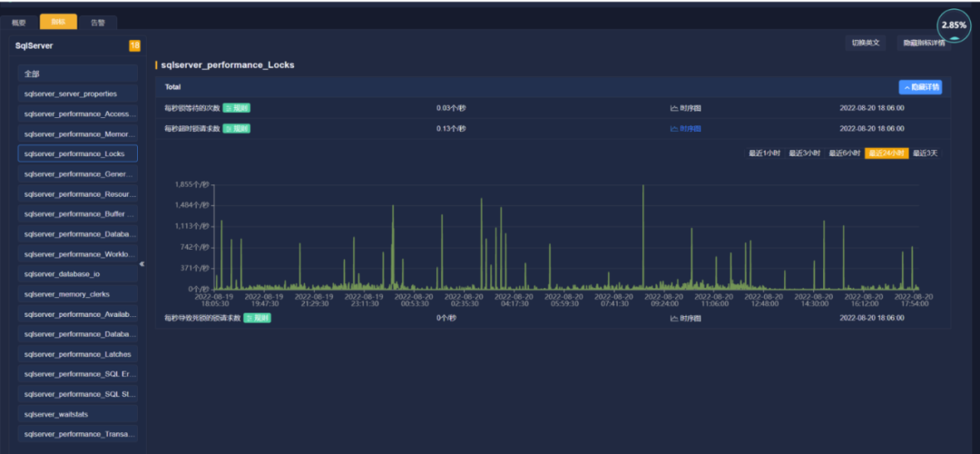Open sqlserver_performance_Transa... metric group

pos(77,434)
